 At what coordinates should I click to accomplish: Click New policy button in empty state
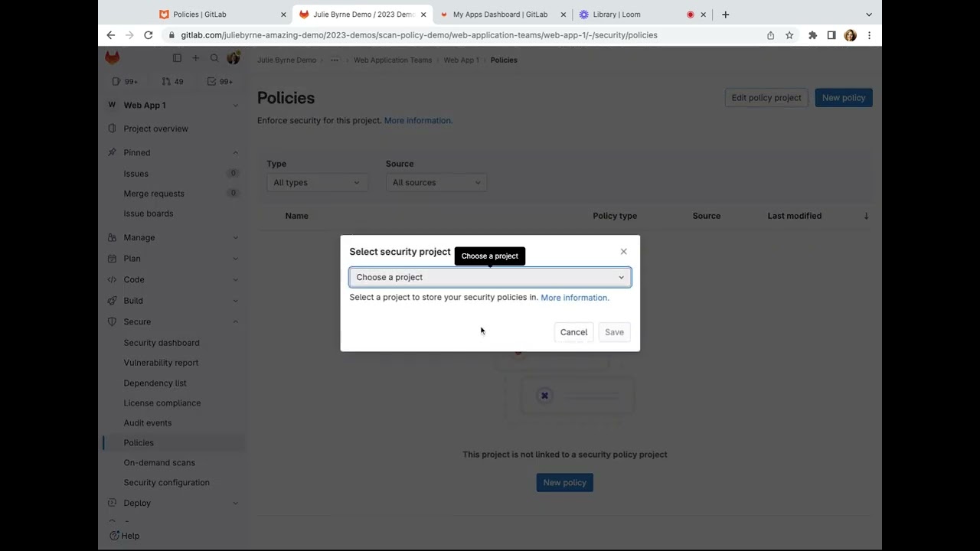(x=564, y=483)
